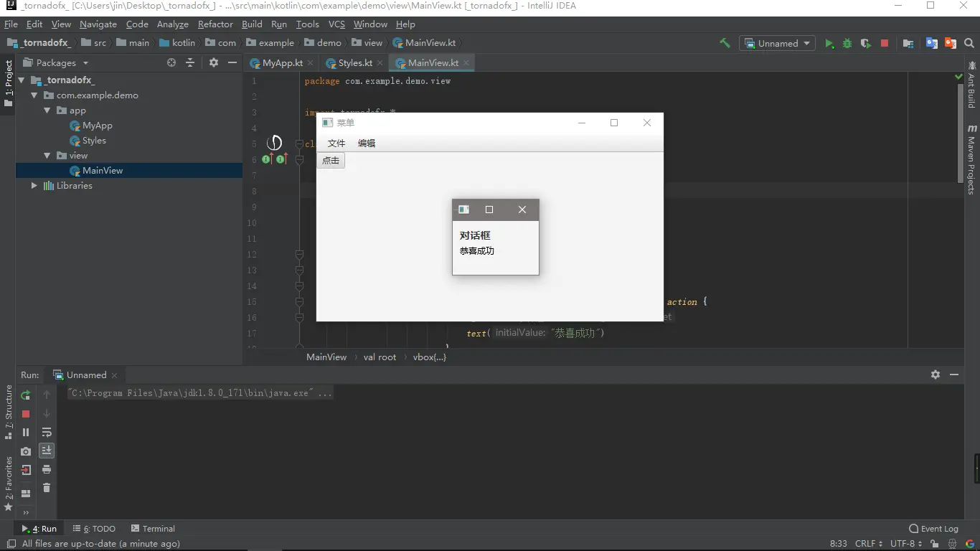The height and width of the screenshot is (551, 980).
Task: Click vbox{...} in the editor breadcrumb
Action: pyautogui.click(x=430, y=357)
